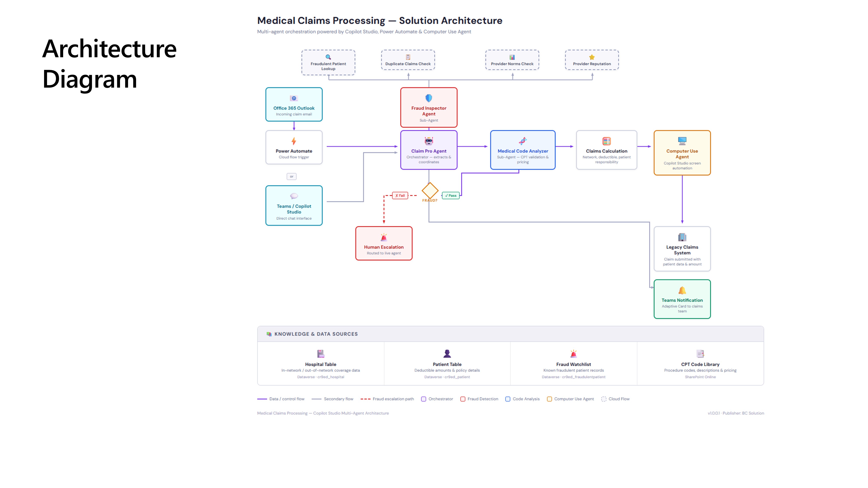Click the Fraud Inspector Agent shield icon
The height and width of the screenshot is (488, 868).
tap(429, 98)
